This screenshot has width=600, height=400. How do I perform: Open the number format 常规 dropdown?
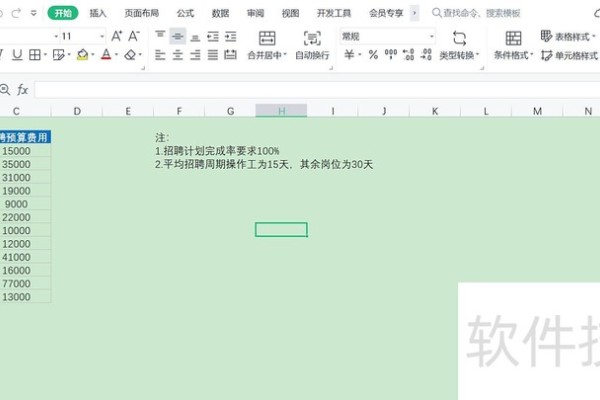(x=432, y=36)
